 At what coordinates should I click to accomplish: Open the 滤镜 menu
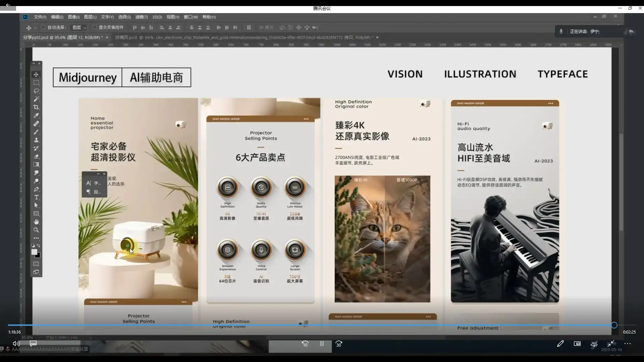(x=141, y=17)
